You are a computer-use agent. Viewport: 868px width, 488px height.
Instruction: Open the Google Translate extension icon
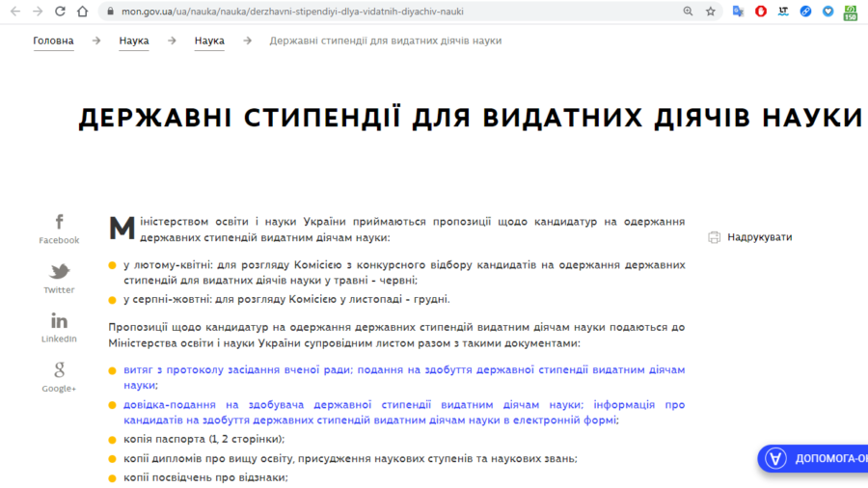tap(738, 11)
